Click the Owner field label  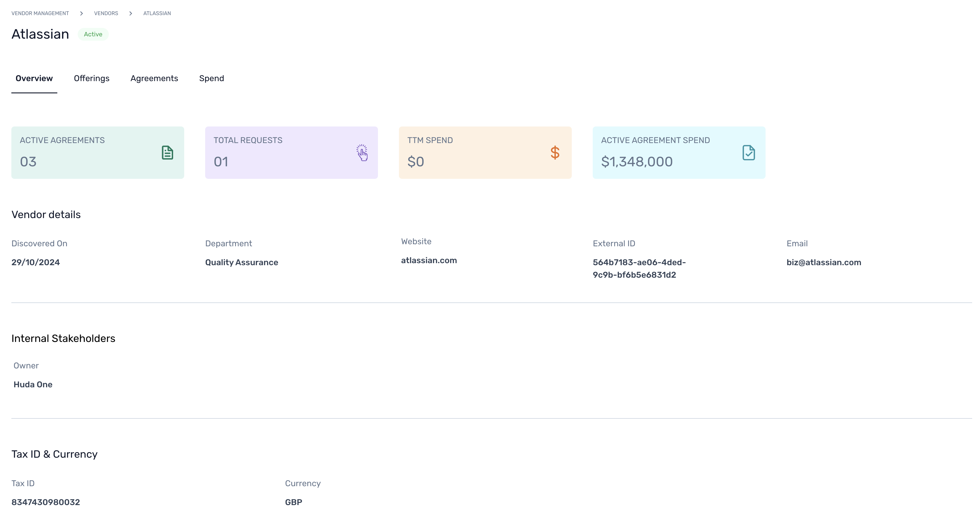point(26,365)
